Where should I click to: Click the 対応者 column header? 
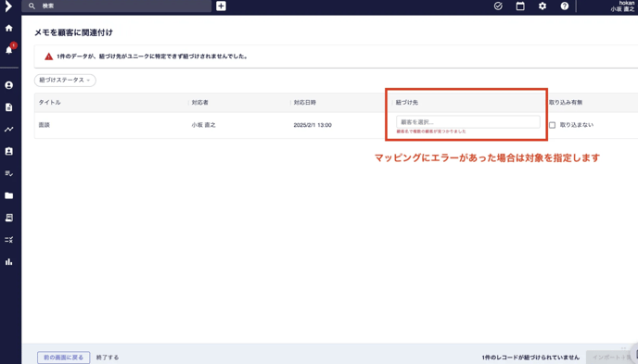(199, 103)
